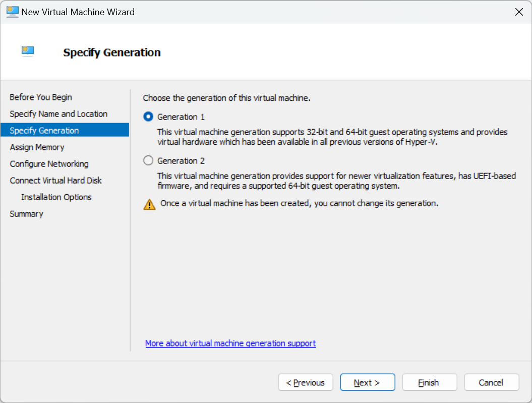
Task: Choose the Generation 2 radio button
Action: (x=148, y=161)
